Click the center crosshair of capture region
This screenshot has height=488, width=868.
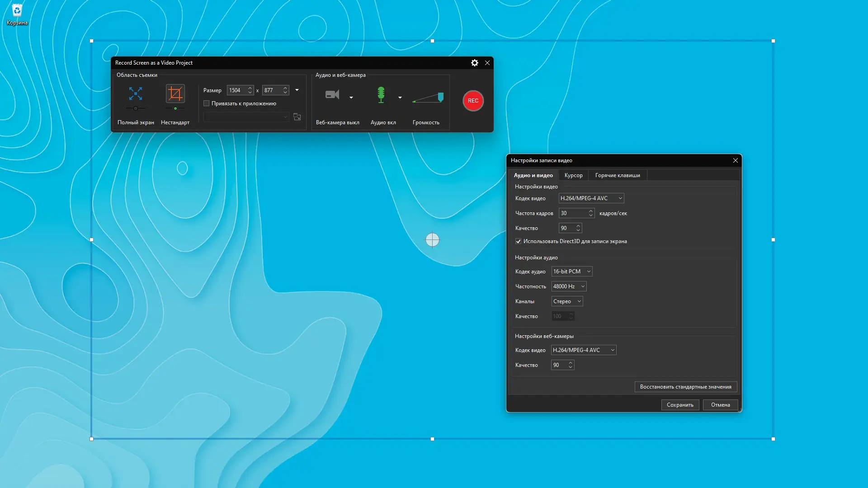(x=432, y=239)
